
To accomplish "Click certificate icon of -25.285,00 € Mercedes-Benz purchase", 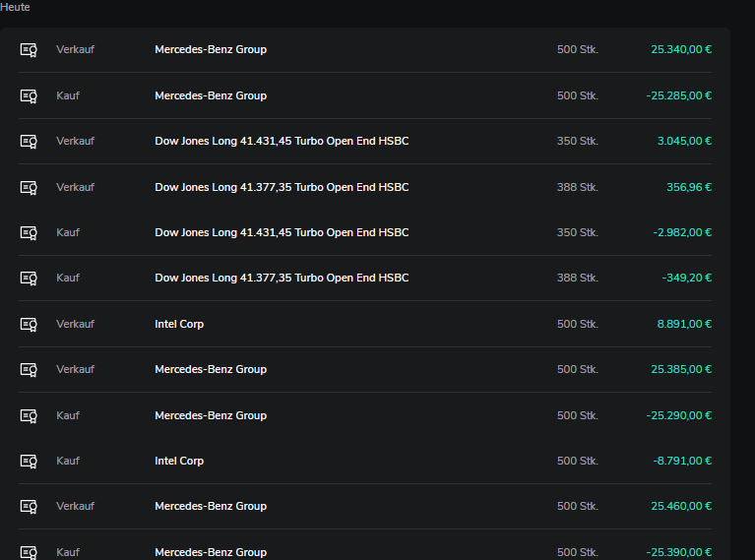I will point(29,96).
